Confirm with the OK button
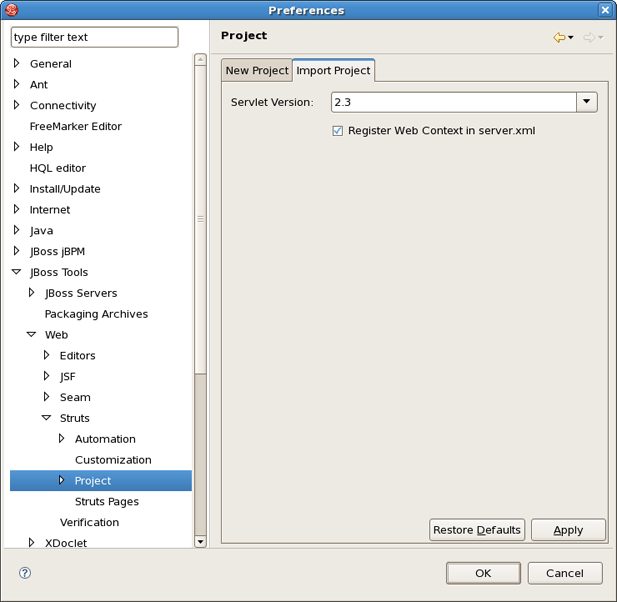Screen dimensions: 617x602 tap(483, 573)
